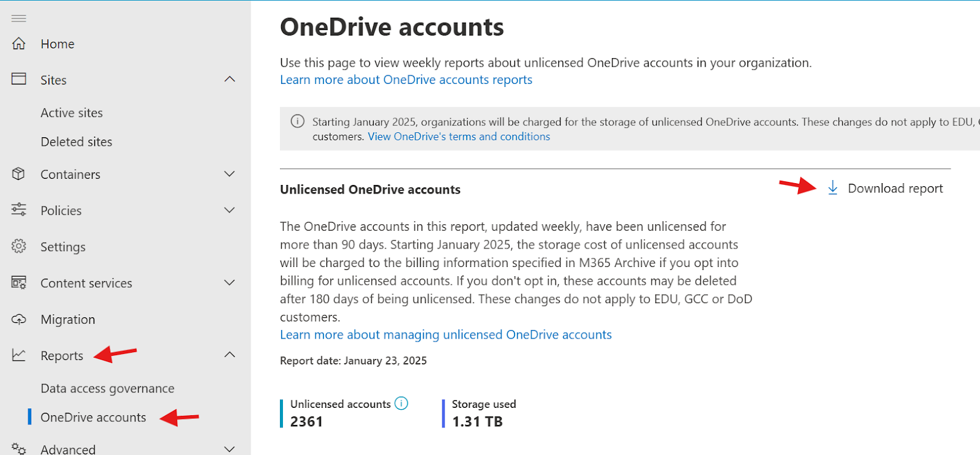Open Migration in the navigation
980x455 pixels.
[x=68, y=320]
